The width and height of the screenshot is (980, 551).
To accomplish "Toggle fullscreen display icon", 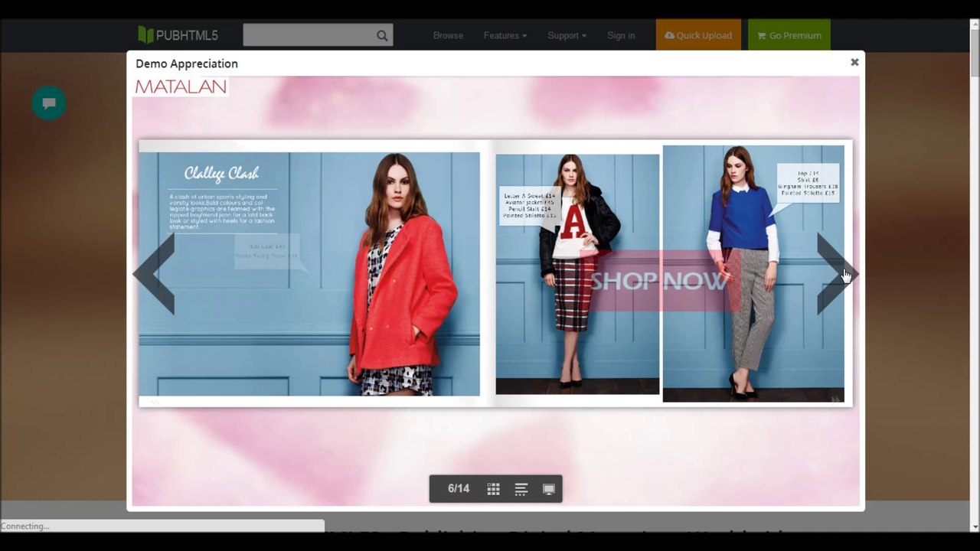I will click(549, 489).
